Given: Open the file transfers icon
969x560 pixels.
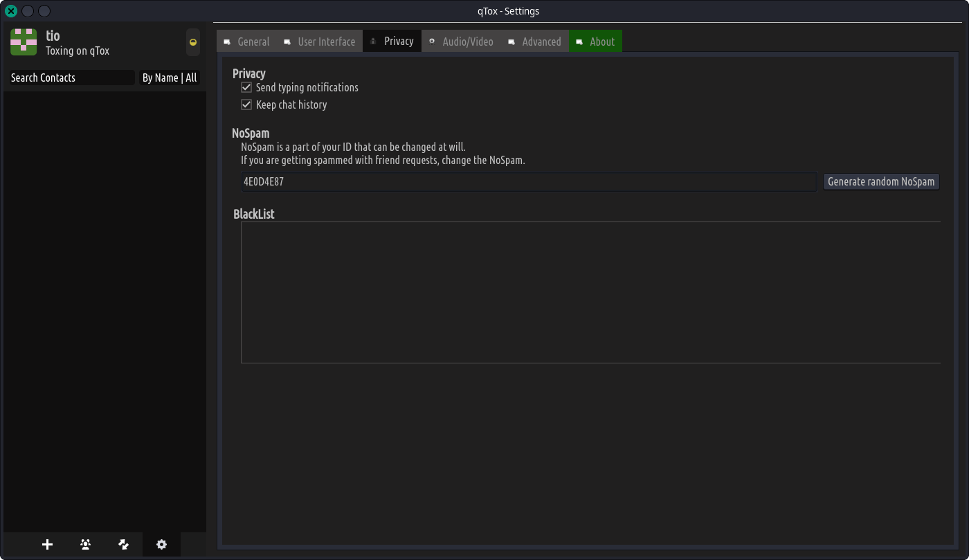Looking at the screenshot, I should point(123,545).
